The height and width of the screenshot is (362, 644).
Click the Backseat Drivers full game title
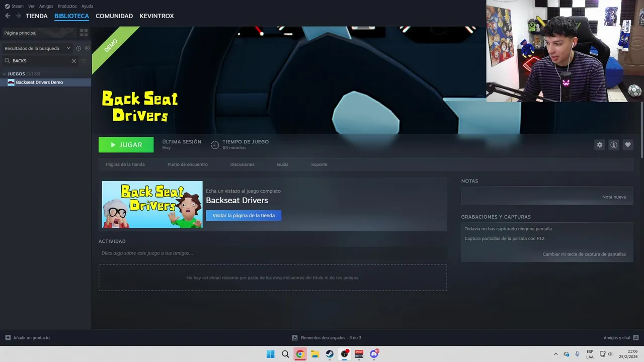[237, 200]
